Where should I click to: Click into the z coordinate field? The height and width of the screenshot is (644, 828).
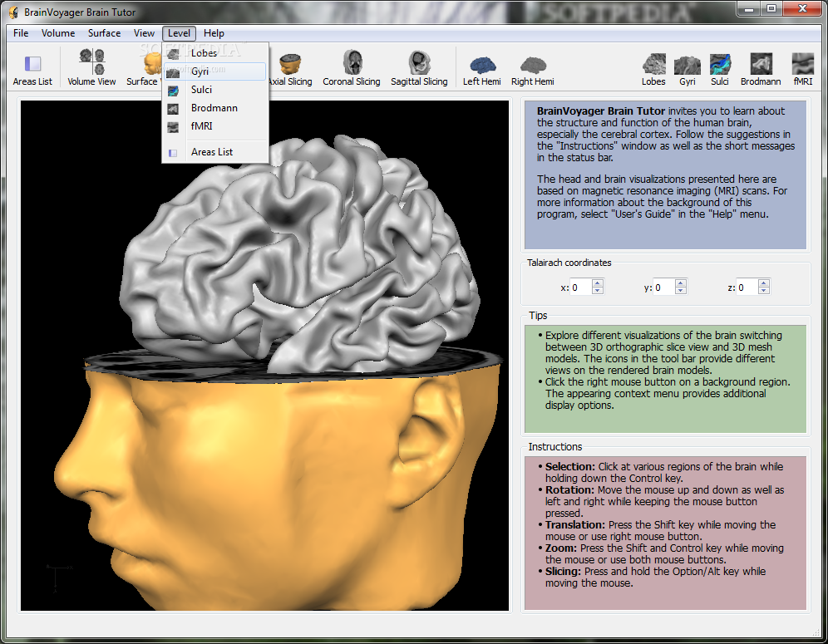pyautogui.click(x=747, y=288)
